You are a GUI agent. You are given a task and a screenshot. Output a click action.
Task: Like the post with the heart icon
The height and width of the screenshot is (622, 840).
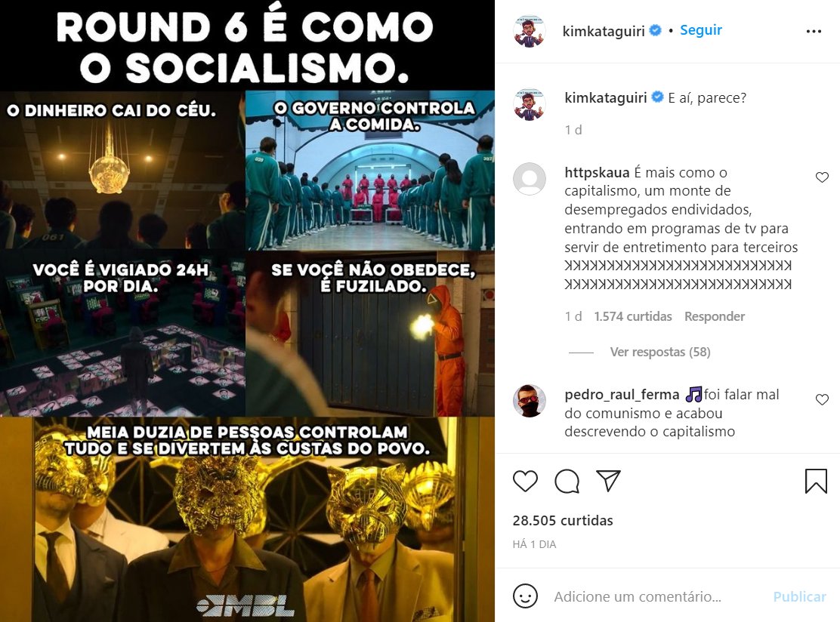tap(525, 481)
